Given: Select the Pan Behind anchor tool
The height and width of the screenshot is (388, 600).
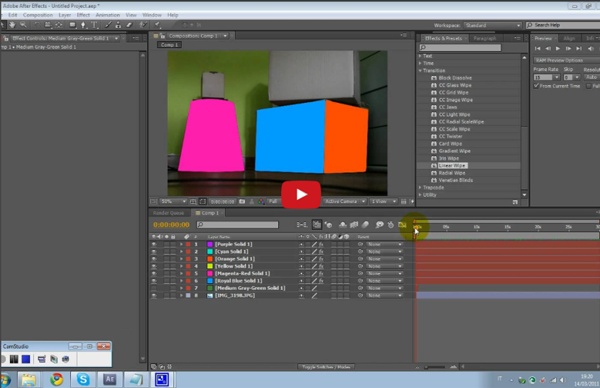Looking at the screenshot, I should coord(59,25).
